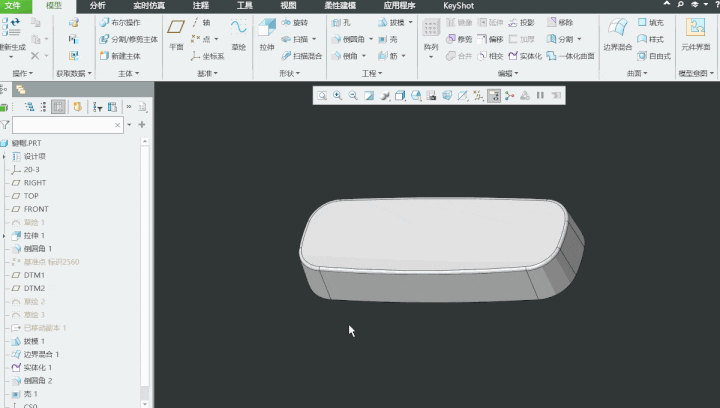Open 元件界面 (Component Interface)
Screen dimensions: 720x408
tap(696, 34)
